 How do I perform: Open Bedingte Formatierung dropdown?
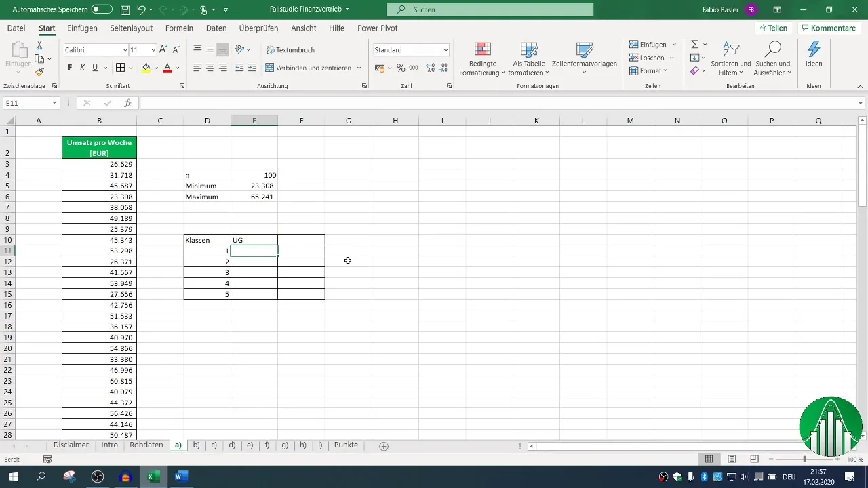482,59
